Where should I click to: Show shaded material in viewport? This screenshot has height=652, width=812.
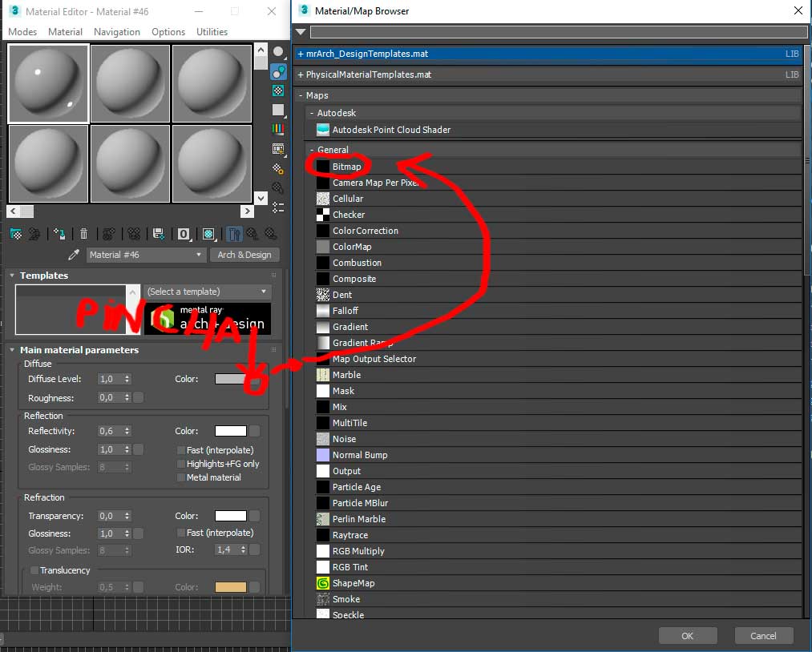pos(208,234)
